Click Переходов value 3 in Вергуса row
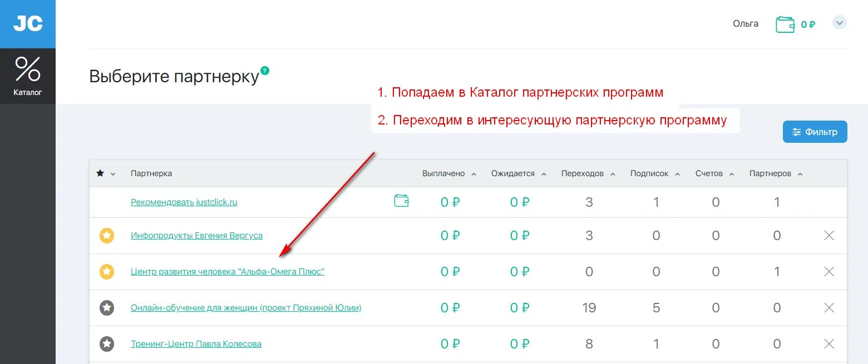 pos(589,236)
